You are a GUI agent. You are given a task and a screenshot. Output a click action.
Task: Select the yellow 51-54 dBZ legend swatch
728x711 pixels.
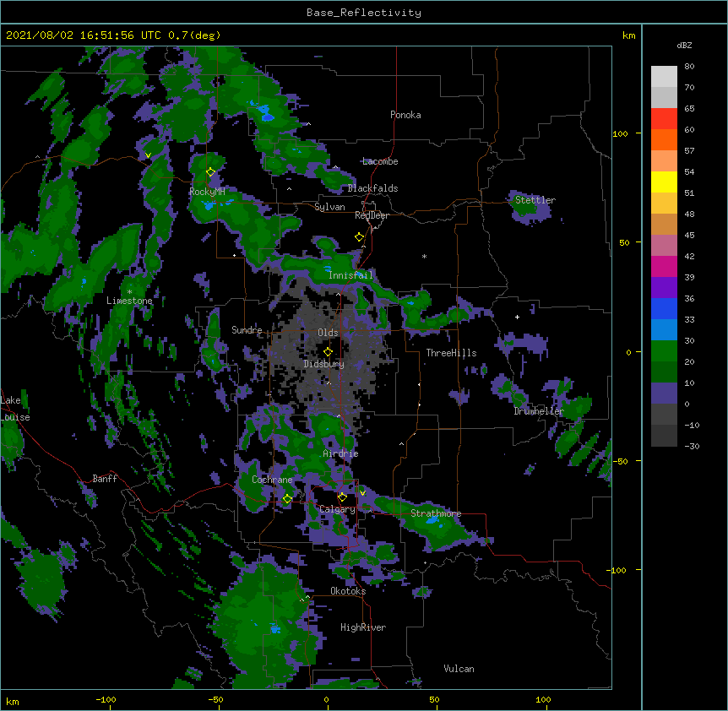664,182
